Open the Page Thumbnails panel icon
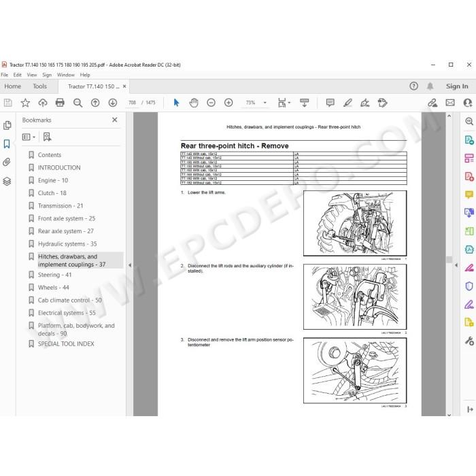Viewport: 476px width, 476px height. [7, 125]
